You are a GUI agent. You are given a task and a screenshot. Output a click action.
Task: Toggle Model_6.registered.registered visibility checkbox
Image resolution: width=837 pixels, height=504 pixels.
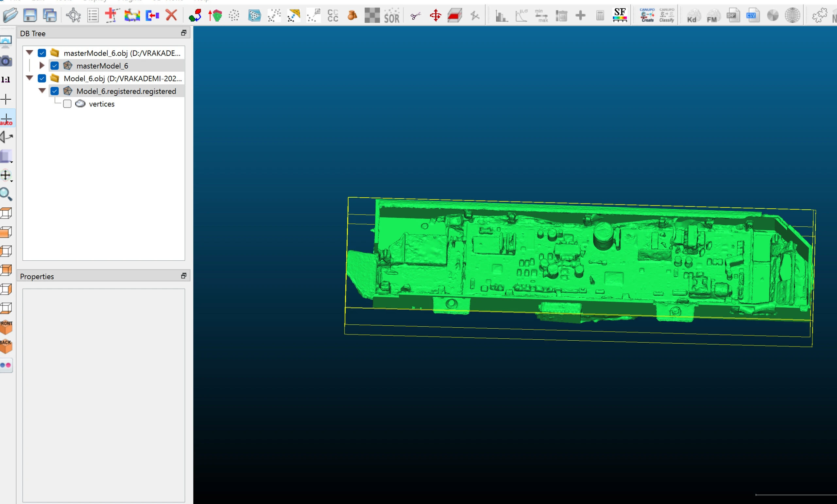click(54, 91)
